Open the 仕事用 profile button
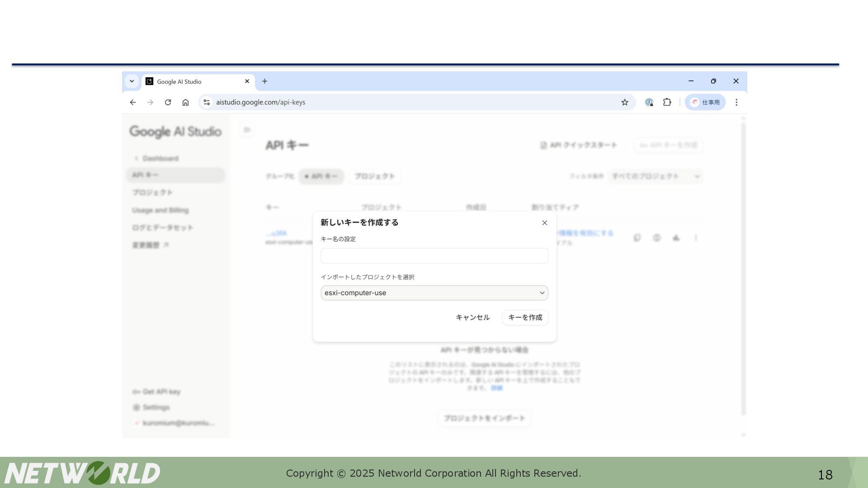 coord(705,103)
